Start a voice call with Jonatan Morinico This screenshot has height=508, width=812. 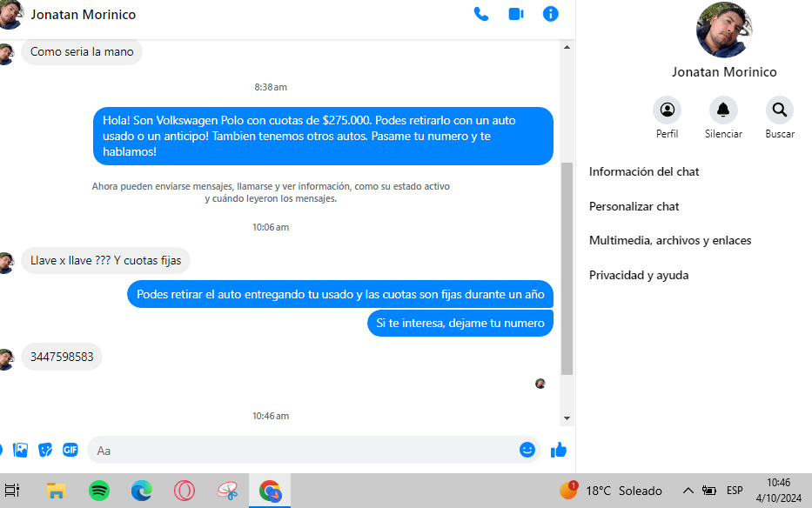pos(481,14)
